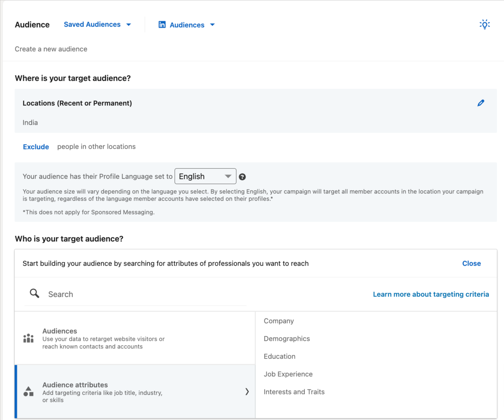The width and height of the screenshot is (504, 420).
Task: Open Learn more about targeting criteria
Action: point(431,294)
